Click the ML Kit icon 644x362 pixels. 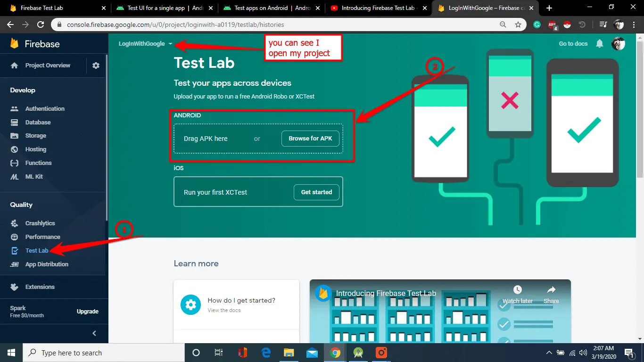click(15, 177)
